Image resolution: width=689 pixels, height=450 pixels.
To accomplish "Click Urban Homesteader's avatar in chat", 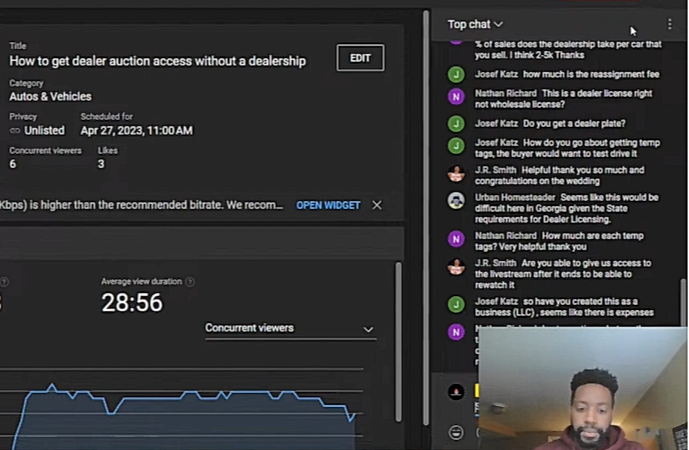I will tap(456, 200).
